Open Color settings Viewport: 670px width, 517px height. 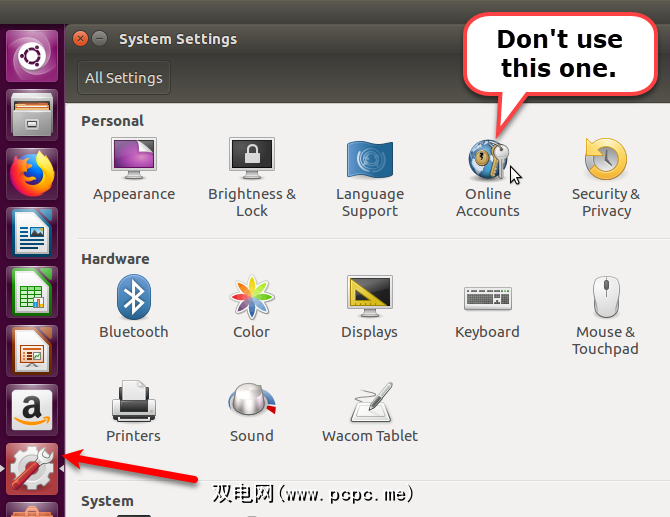(x=252, y=307)
